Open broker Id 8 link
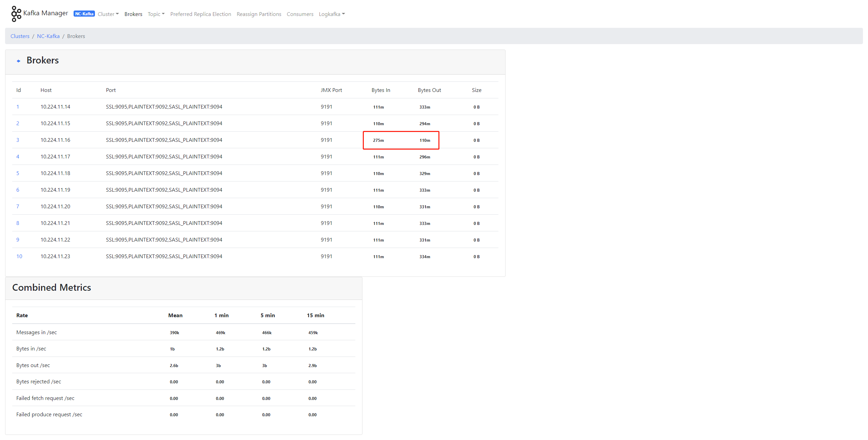Image resolution: width=868 pixels, height=440 pixels. pos(18,223)
